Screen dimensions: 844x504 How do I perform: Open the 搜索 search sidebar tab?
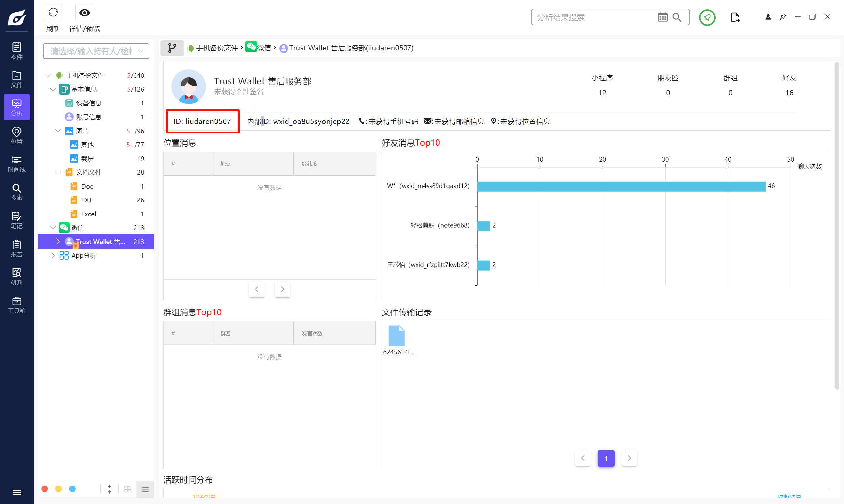click(x=16, y=192)
